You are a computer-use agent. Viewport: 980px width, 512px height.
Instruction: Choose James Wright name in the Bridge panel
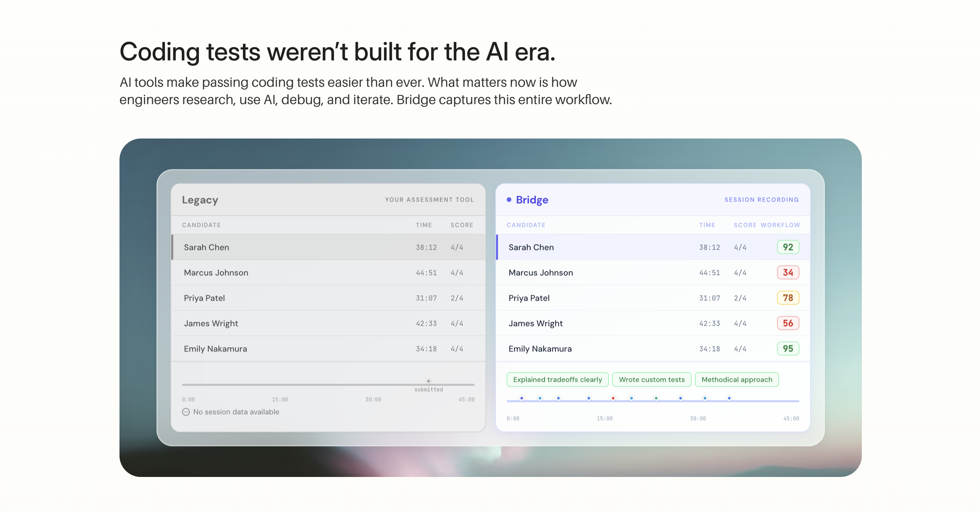536,324
